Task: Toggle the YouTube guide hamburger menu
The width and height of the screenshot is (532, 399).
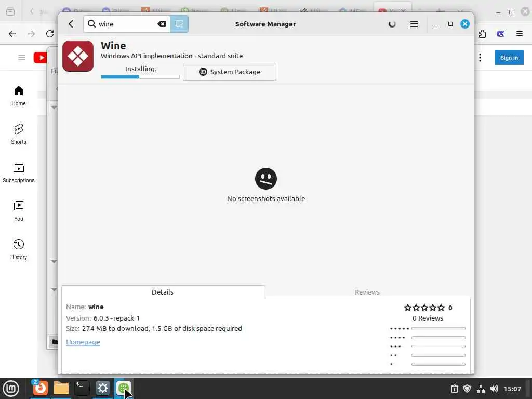Action: pos(21,58)
